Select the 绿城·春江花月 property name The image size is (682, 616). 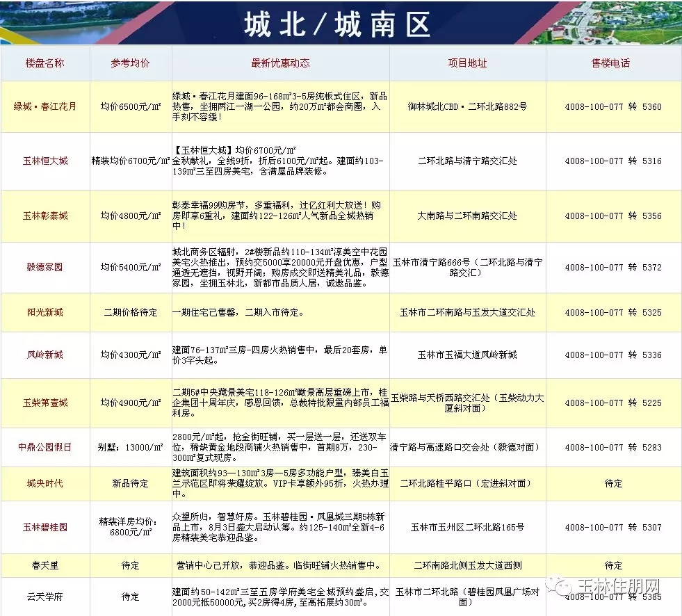tap(44, 106)
